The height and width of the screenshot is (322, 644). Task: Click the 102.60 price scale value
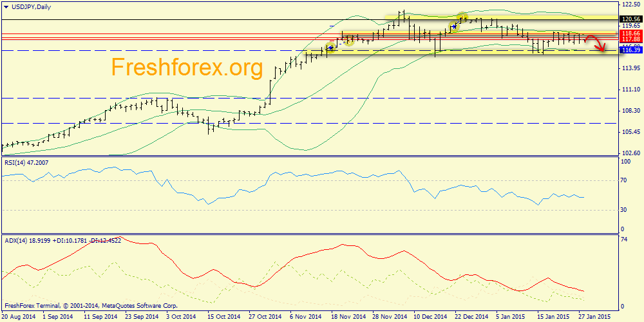(632, 153)
